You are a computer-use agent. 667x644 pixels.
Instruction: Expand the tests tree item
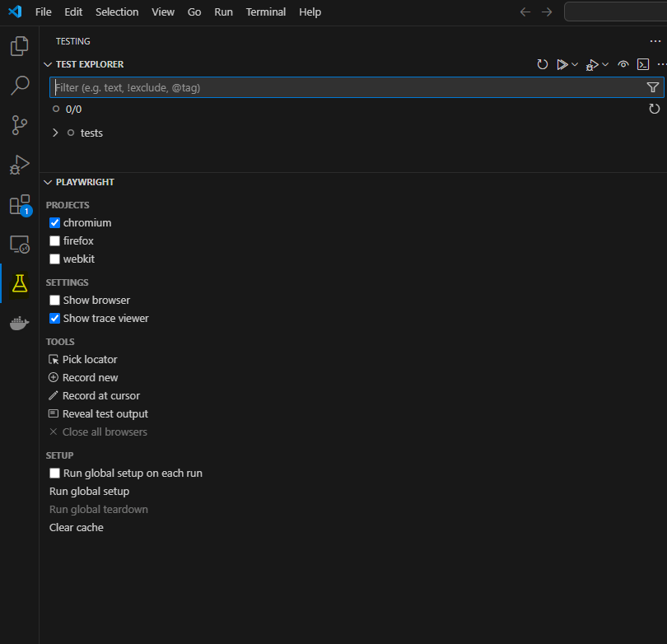point(55,133)
